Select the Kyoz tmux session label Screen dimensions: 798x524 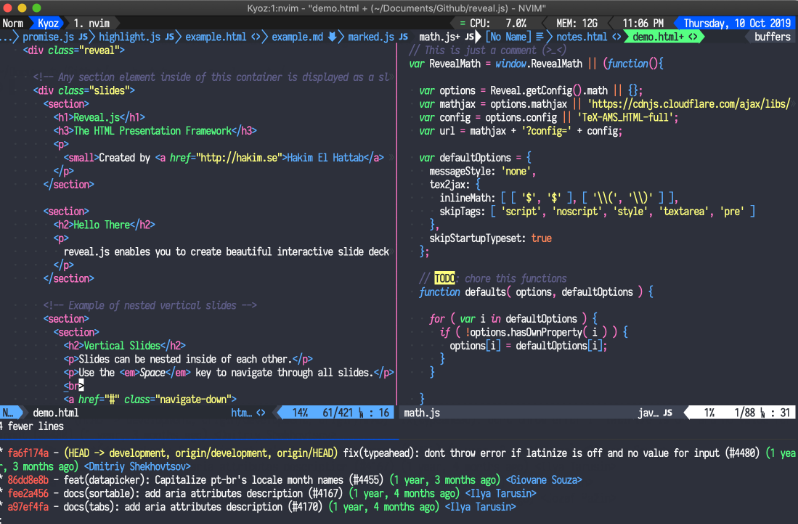[48, 23]
